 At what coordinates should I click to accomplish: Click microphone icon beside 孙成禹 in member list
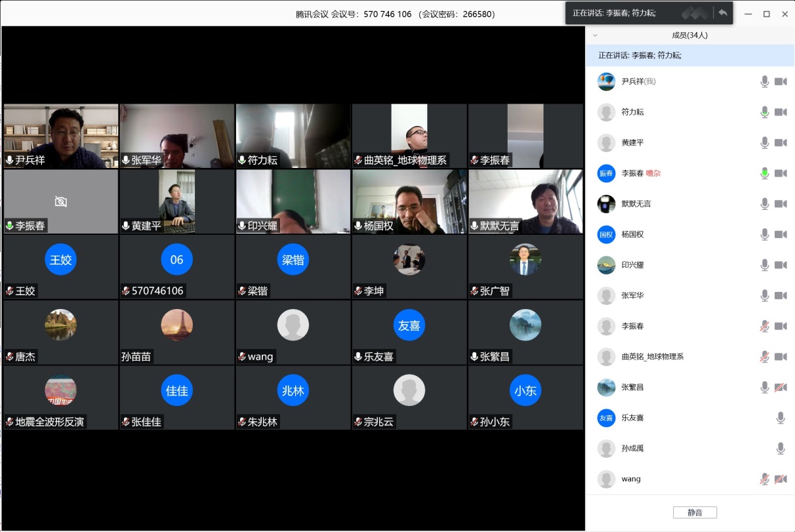tap(781, 449)
